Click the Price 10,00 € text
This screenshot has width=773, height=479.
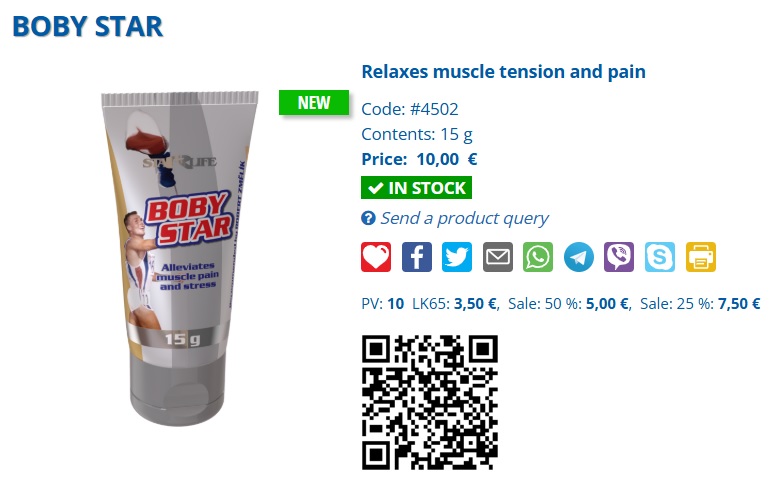[x=419, y=159]
